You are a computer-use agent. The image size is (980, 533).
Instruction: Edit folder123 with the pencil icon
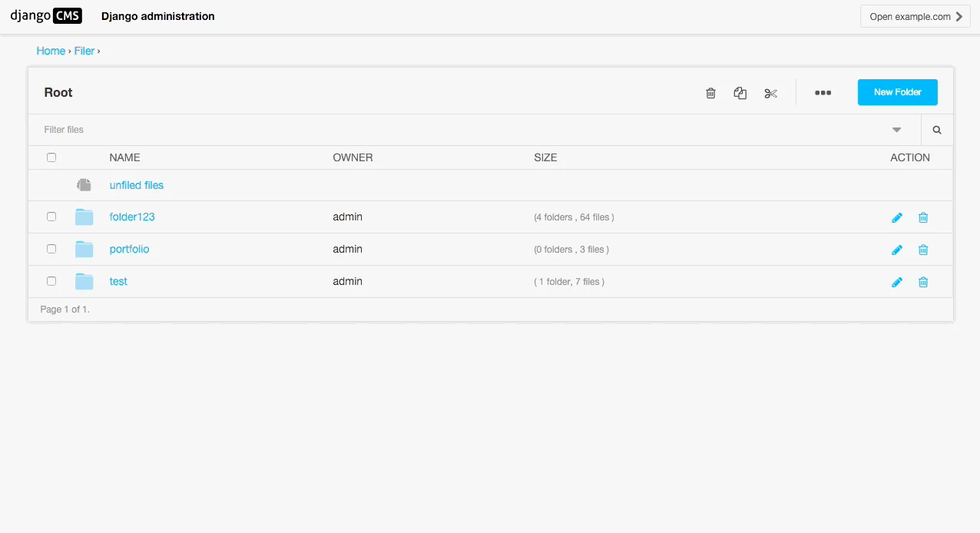pos(896,217)
